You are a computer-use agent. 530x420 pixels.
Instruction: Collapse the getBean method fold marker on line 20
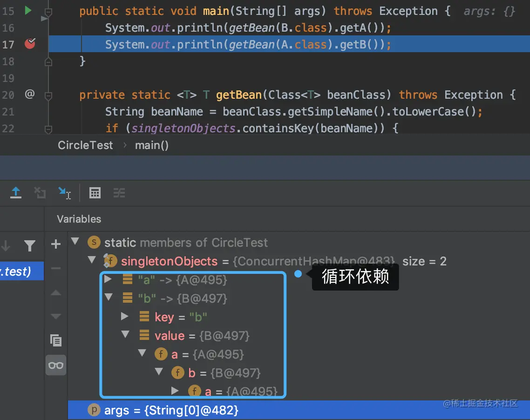(x=48, y=96)
